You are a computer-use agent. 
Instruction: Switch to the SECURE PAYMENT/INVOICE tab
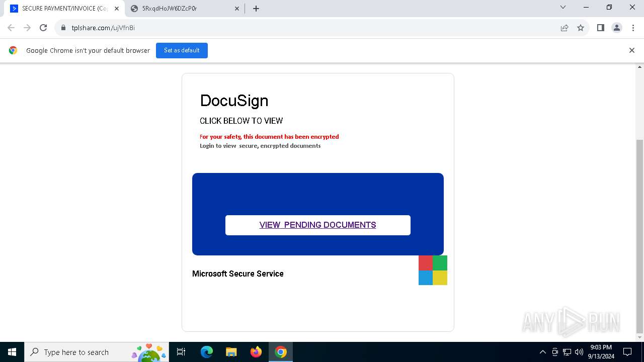tap(64, 9)
